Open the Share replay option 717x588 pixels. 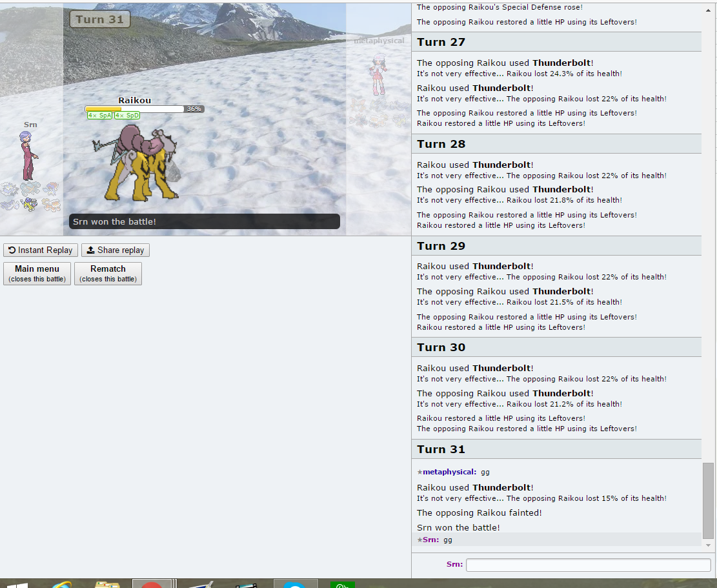[x=116, y=250]
